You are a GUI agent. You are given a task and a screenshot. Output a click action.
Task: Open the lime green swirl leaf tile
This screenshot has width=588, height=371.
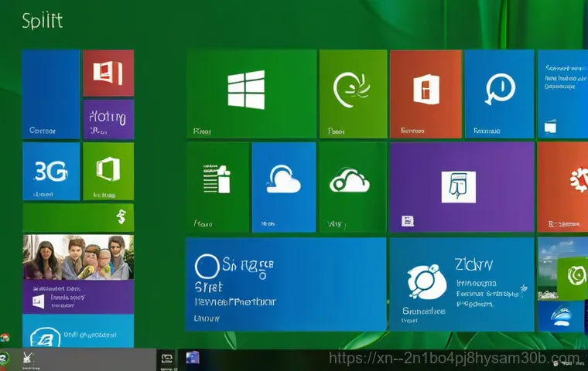click(x=353, y=94)
